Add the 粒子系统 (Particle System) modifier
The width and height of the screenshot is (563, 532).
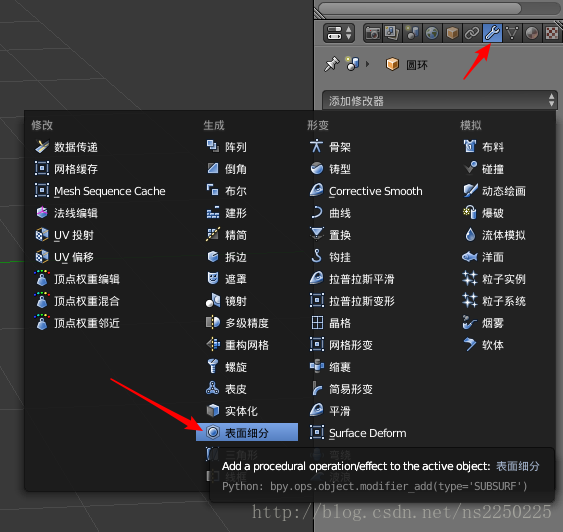point(494,301)
